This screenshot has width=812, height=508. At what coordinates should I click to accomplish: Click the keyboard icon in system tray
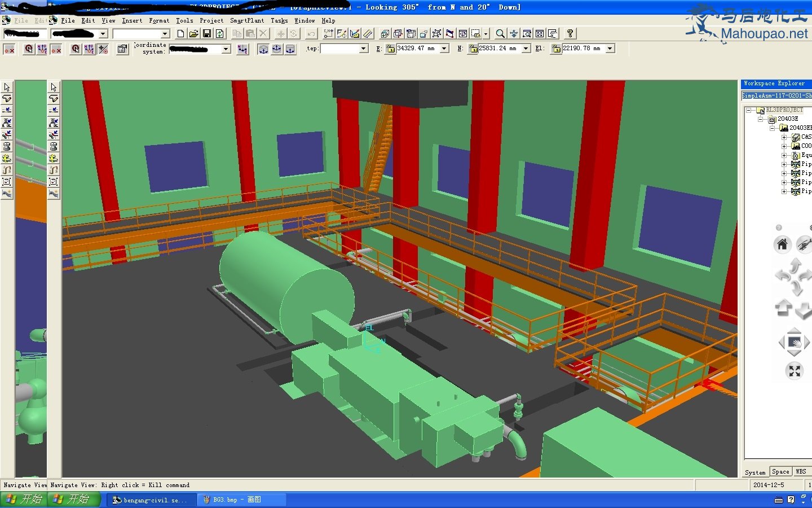click(779, 500)
